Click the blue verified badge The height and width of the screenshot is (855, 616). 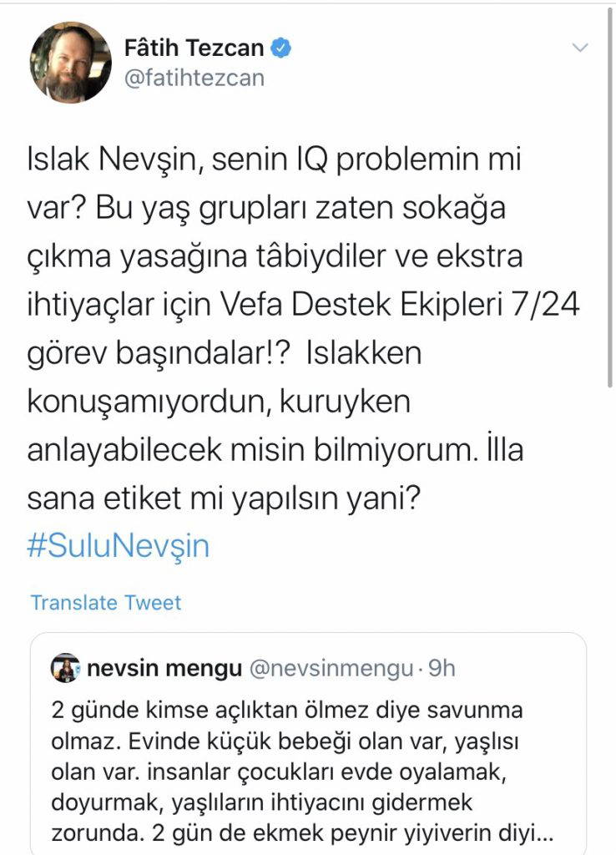(x=284, y=48)
